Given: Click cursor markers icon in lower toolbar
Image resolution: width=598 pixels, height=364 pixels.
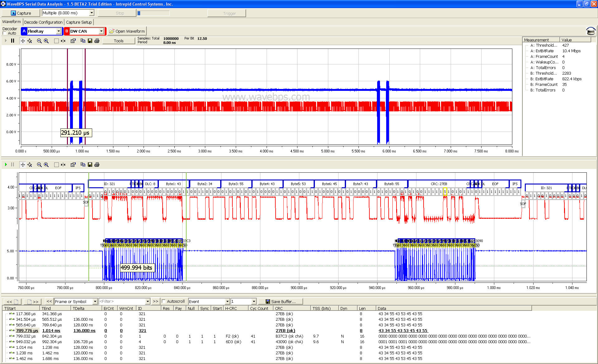Looking at the screenshot, I should point(63,165).
